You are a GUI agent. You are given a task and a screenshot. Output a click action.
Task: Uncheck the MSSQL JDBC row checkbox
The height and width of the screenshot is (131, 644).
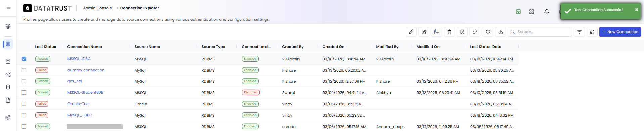(x=24, y=59)
